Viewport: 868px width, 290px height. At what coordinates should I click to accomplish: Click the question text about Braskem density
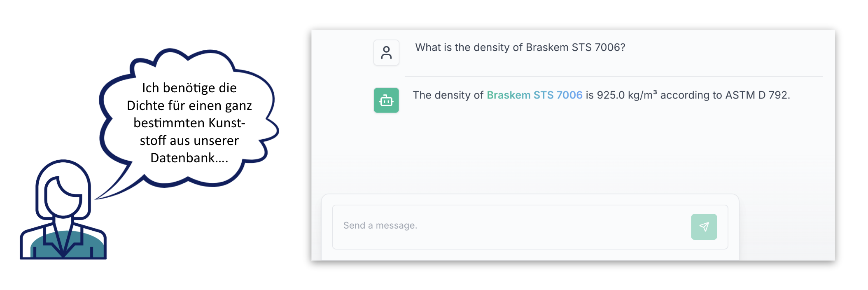pyautogui.click(x=520, y=47)
